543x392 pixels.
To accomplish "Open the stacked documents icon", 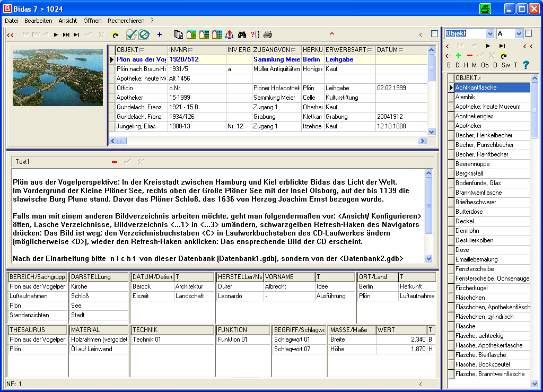I will coord(178,34).
